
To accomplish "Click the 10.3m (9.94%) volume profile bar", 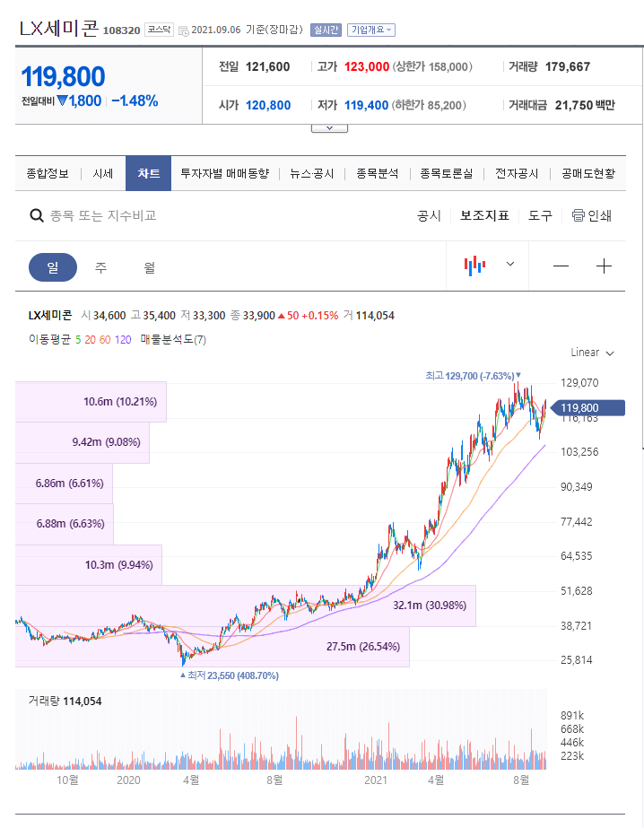I will click(89, 565).
